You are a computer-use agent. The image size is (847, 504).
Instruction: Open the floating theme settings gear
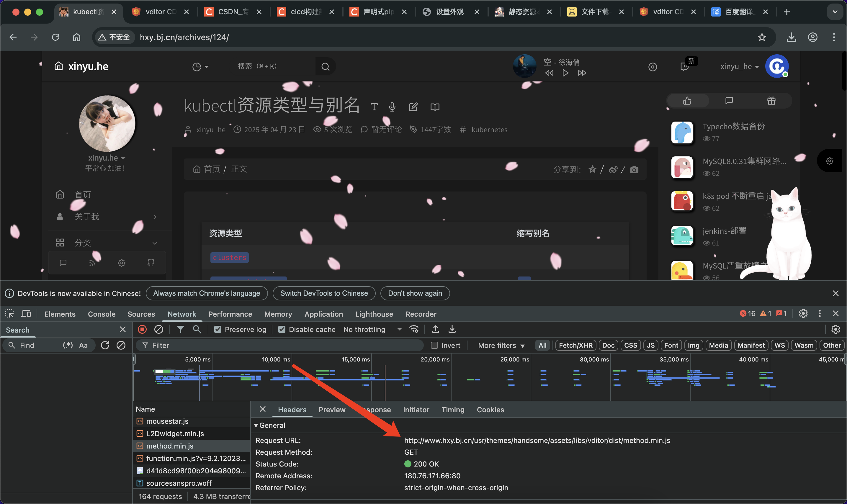click(x=829, y=161)
